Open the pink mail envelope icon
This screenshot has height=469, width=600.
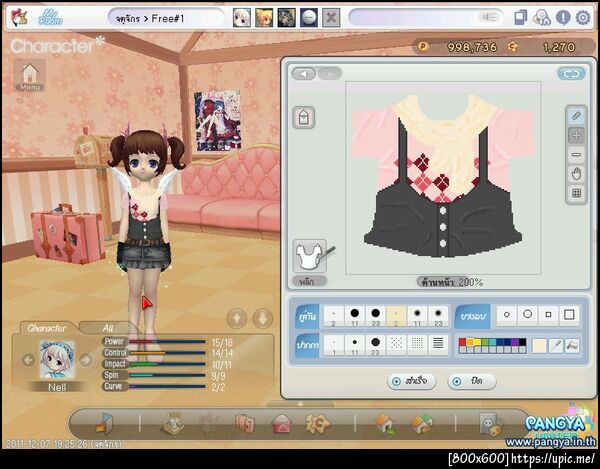coord(282,424)
